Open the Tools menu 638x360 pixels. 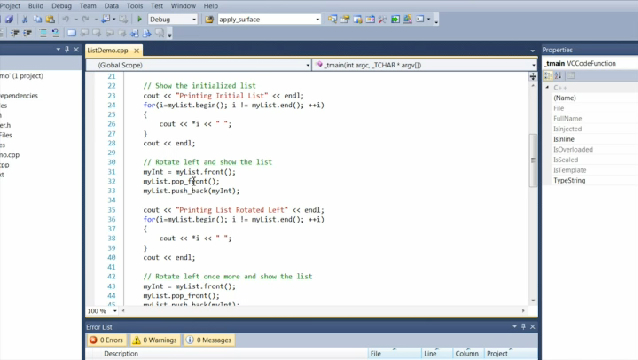[x=135, y=6]
